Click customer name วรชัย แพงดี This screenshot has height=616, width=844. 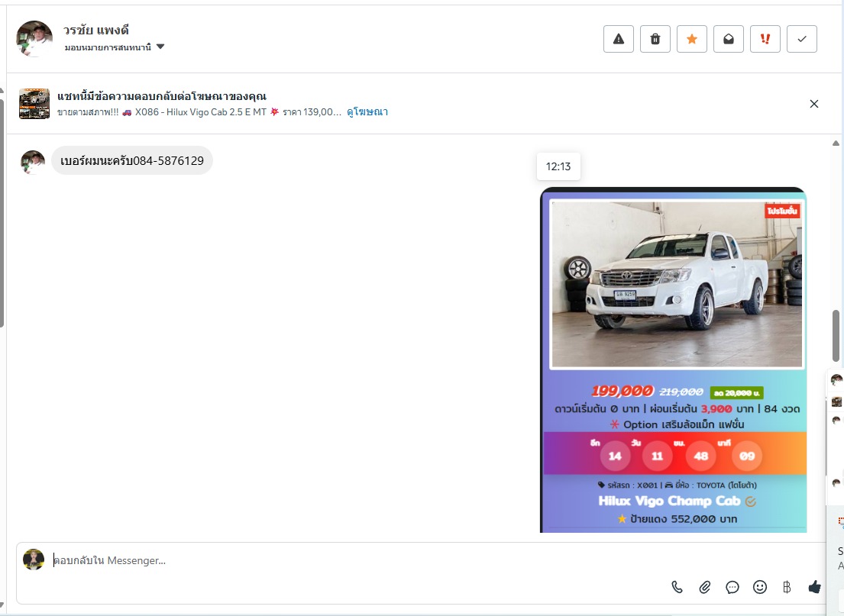95,30
